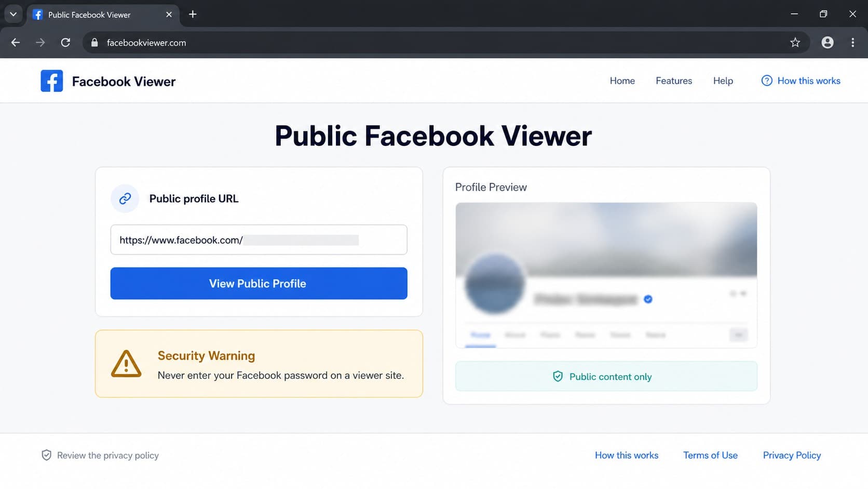Screen dimensions: 868x489
Task: Click the Security Warning title text
Action: pyautogui.click(x=206, y=355)
